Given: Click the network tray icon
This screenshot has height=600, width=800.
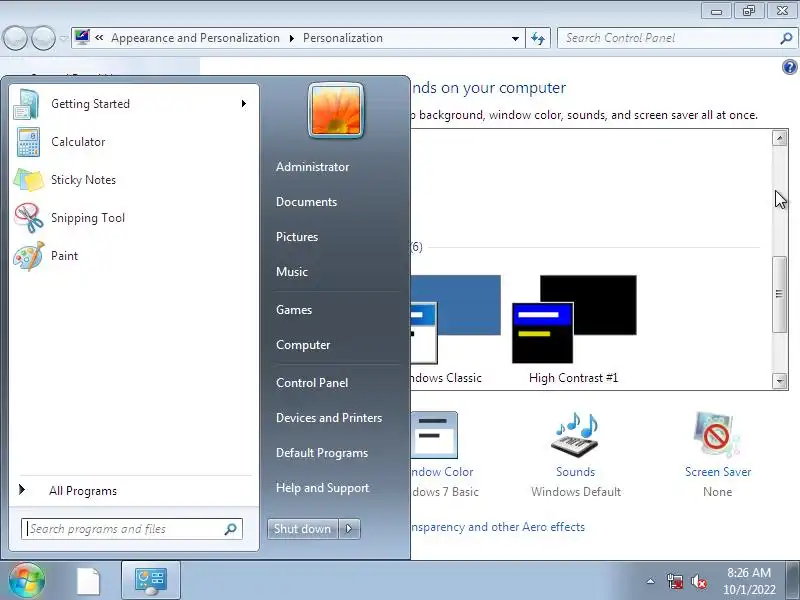Looking at the screenshot, I should [675, 581].
